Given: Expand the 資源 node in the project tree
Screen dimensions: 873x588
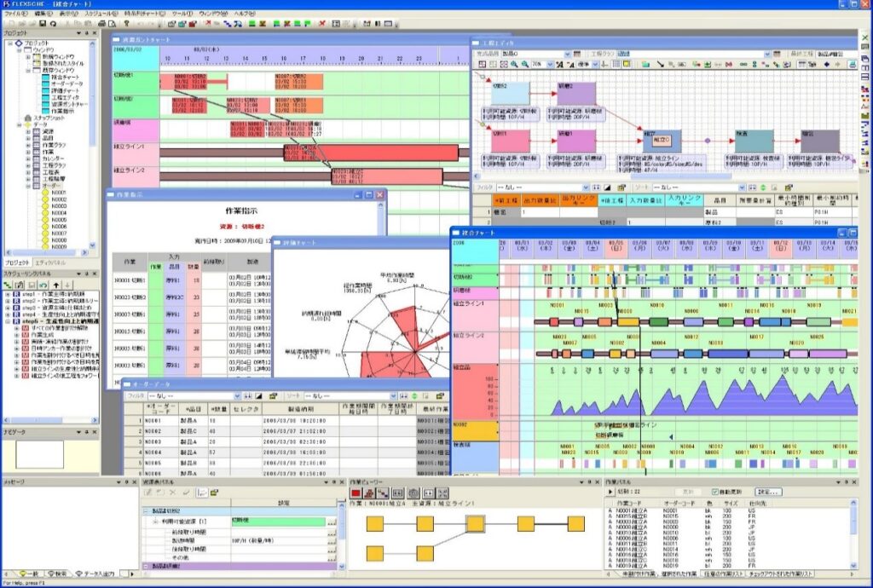Looking at the screenshot, I should pos(28,131).
